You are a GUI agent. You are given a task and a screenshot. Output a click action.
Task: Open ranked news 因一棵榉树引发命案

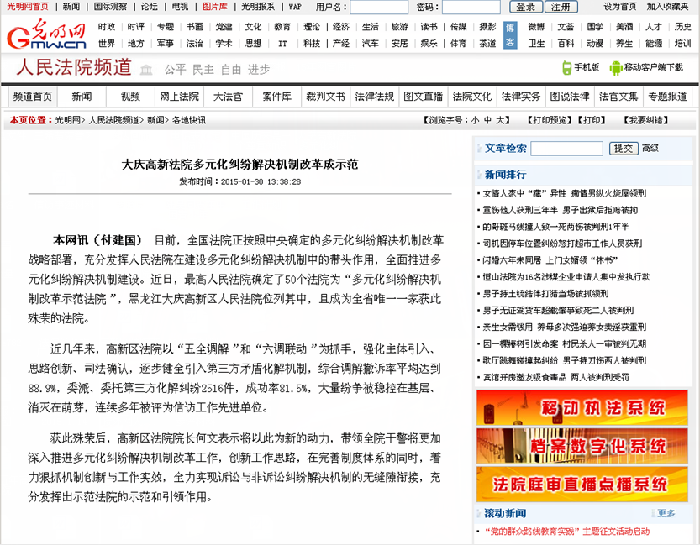pos(564,344)
